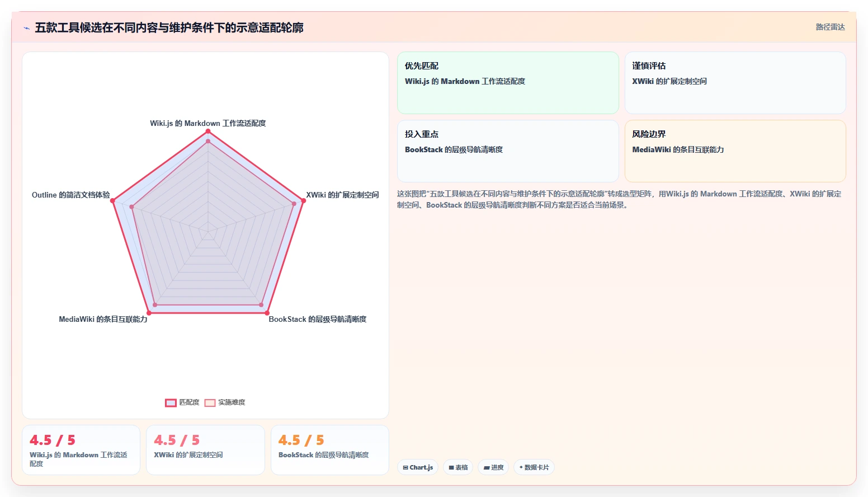868x497 pixels.
Task: Click the 表格 tag chip
Action: click(x=458, y=467)
